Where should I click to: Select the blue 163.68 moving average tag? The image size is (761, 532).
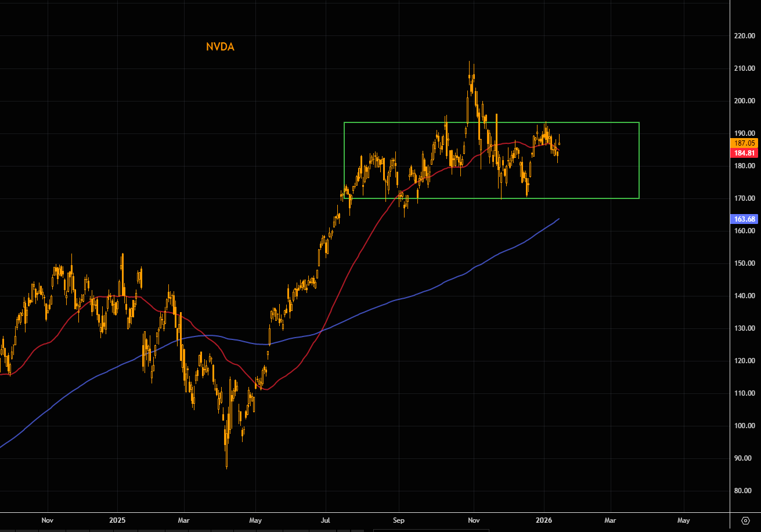744,219
